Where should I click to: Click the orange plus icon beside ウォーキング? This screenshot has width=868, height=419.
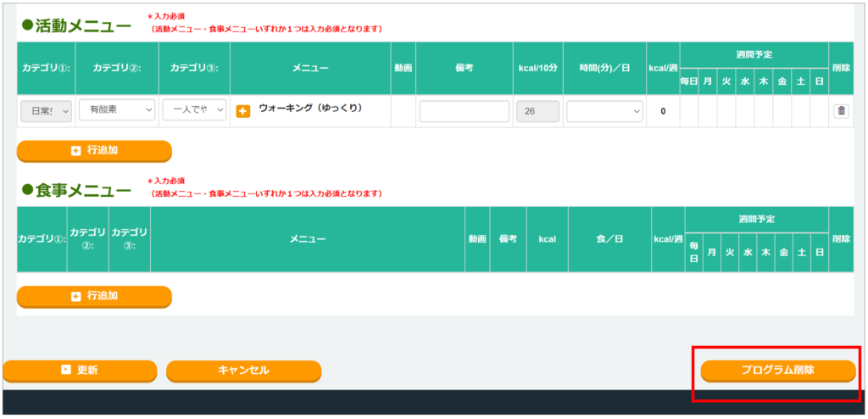[243, 111]
